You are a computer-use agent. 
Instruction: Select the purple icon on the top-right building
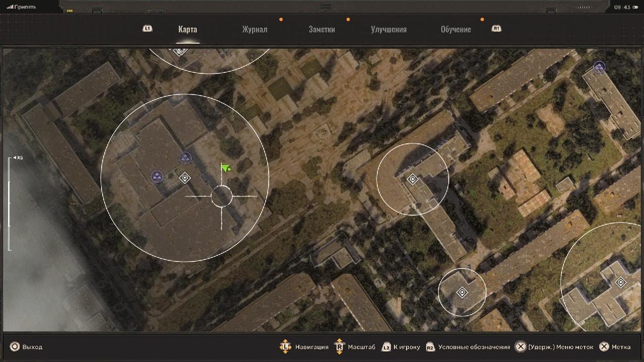click(599, 67)
